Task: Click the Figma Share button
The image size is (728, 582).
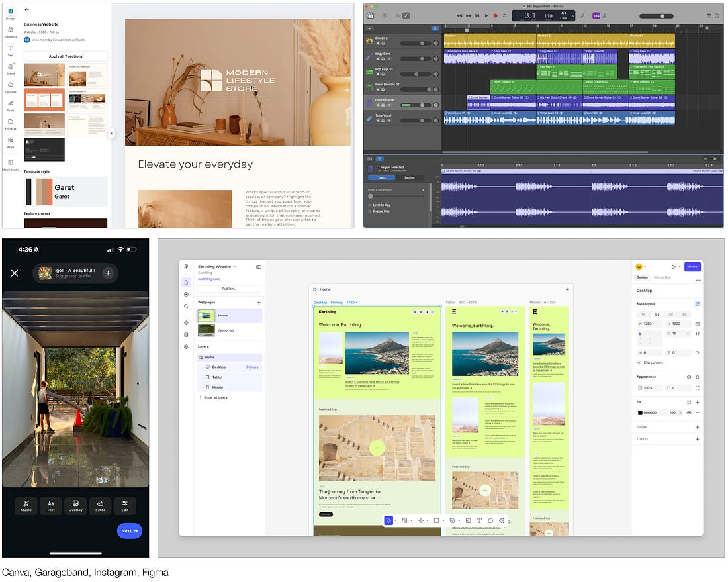Action: pos(692,267)
